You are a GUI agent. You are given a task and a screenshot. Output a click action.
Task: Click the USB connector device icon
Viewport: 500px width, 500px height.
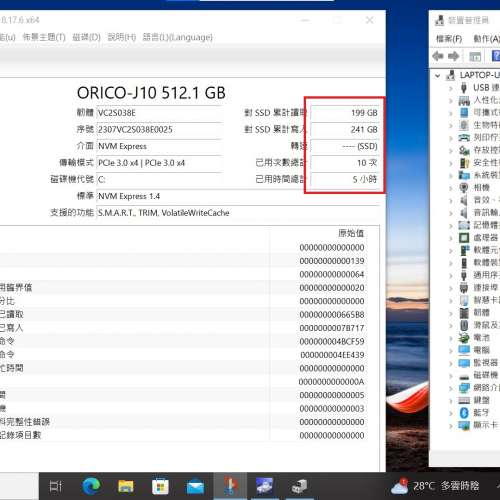[x=464, y=88]
